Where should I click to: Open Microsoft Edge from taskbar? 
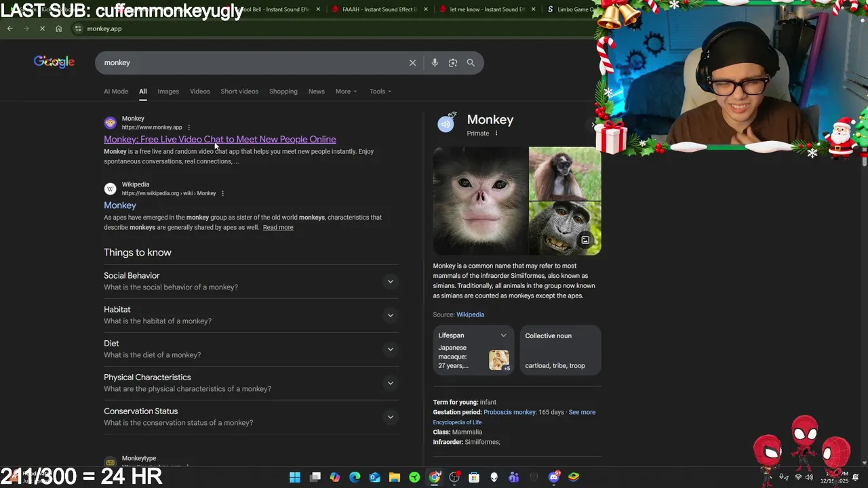click(x=355, y=477)
